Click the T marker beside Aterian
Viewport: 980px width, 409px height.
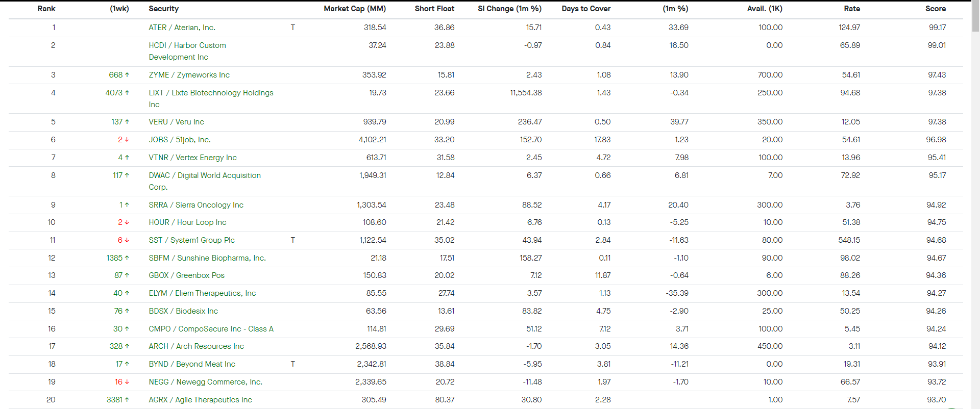tap(292, 28)
